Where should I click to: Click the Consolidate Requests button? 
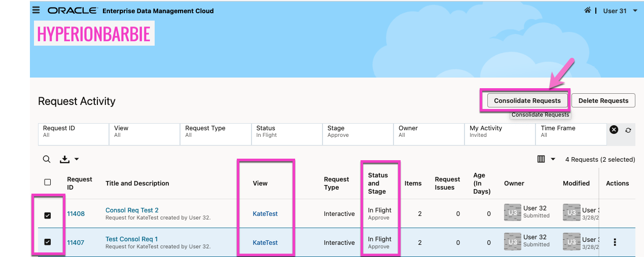pos(527,100)
